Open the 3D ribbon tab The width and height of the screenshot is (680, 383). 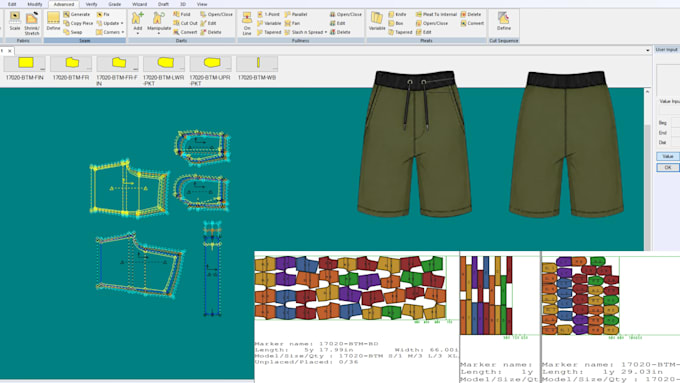click(x=183, y=4)
